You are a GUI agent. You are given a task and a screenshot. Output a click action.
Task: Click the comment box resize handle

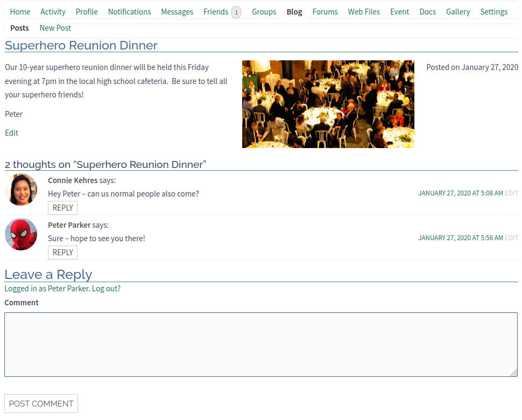(513, 373)
